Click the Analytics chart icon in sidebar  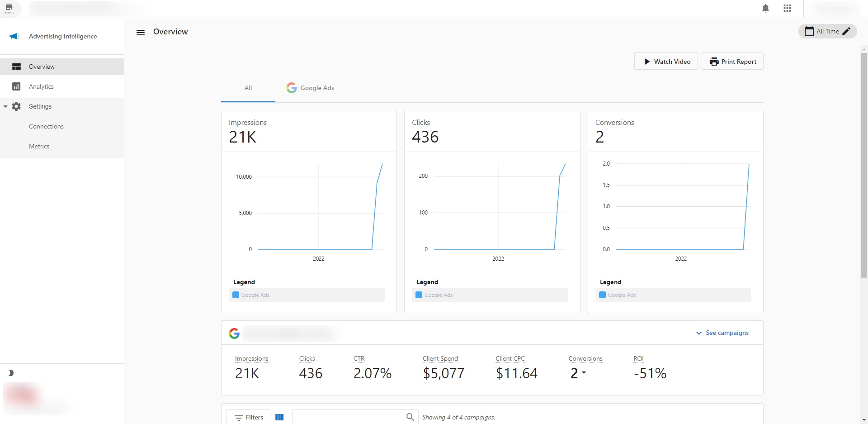16,86
